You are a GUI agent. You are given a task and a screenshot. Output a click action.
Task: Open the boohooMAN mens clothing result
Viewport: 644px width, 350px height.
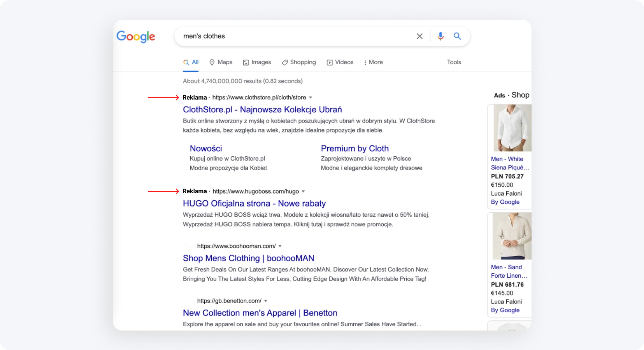[x=248, y=258]
